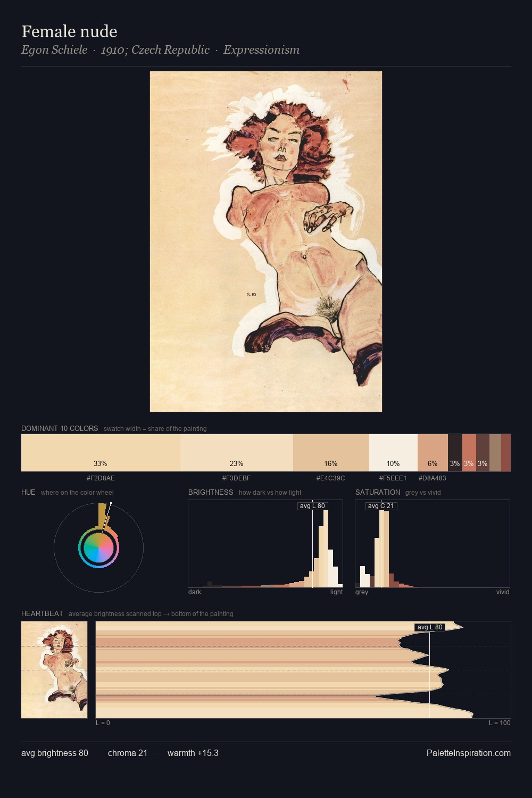
Task: Click the 16% color swatch #E4C39C
Action: pyautogui.click(x=331, y=453)
